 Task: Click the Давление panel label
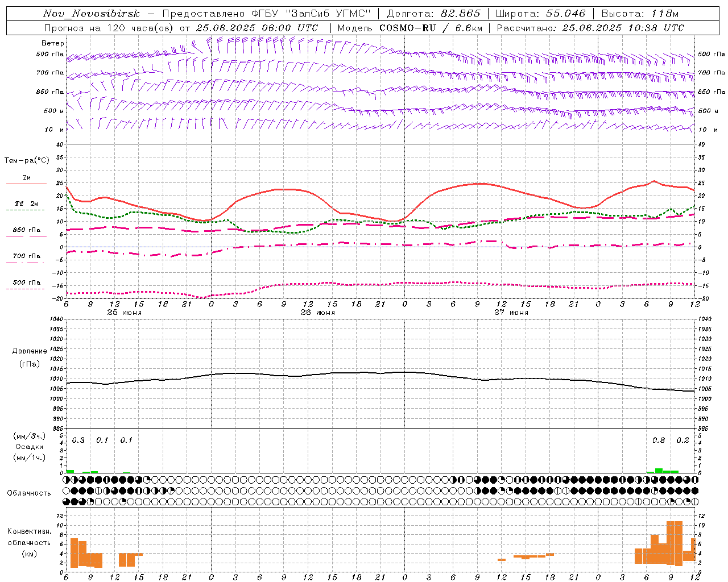tap(30, 351)
